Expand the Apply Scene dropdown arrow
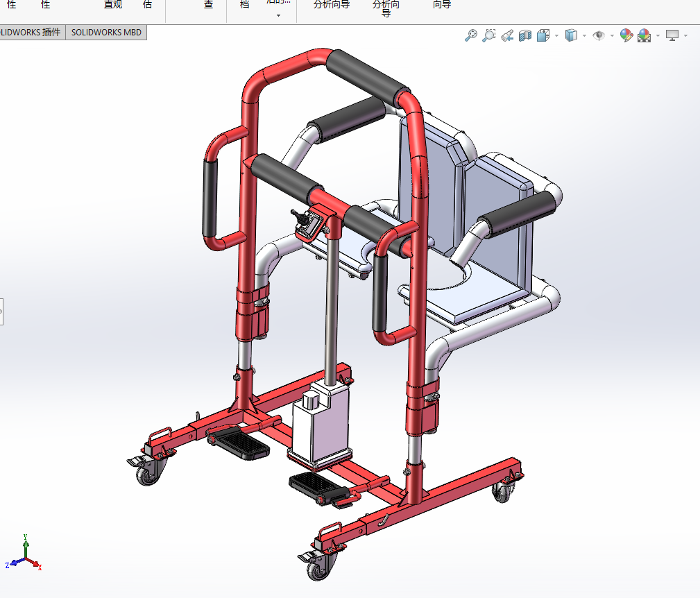Viewport: 700px width, 598px height. tap(658, 35)
